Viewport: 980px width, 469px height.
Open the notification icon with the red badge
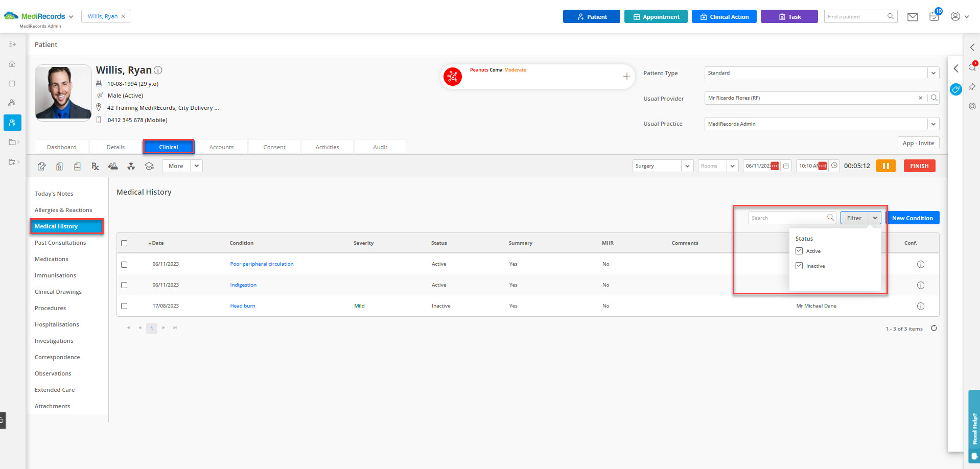tap(972, 66)
